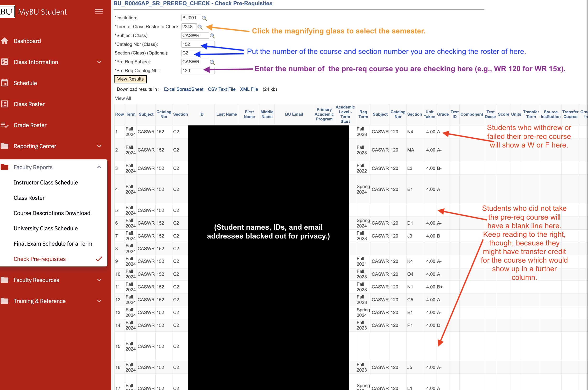Click the Faculty Resources folder icon
Screen dimensions: 588x390
click(x=5, y=280)
